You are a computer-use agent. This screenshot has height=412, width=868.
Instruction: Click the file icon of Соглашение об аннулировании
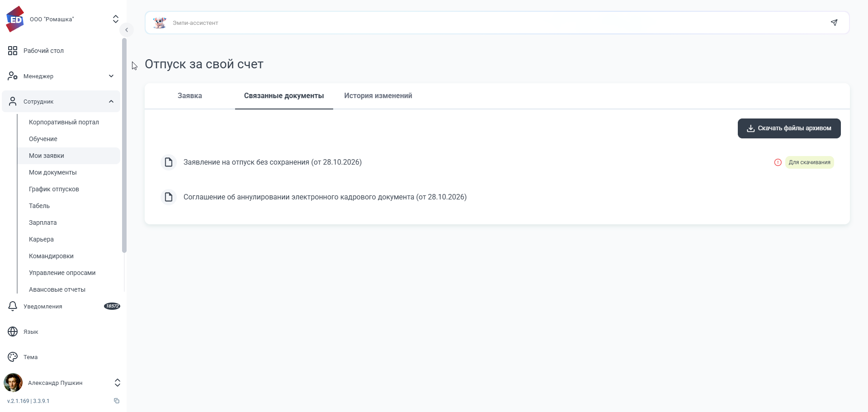tap(169, 197)
